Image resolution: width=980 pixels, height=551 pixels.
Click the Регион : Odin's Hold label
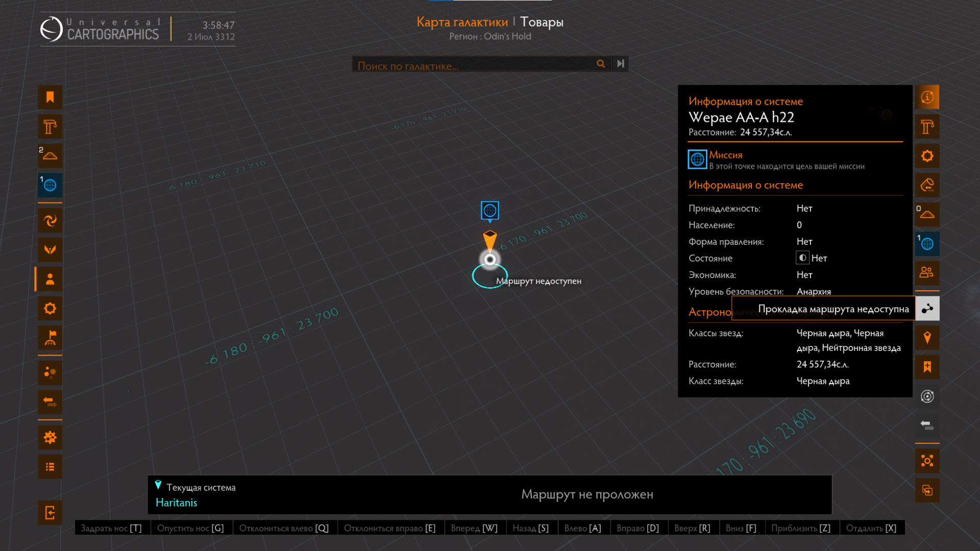(490, 36)
